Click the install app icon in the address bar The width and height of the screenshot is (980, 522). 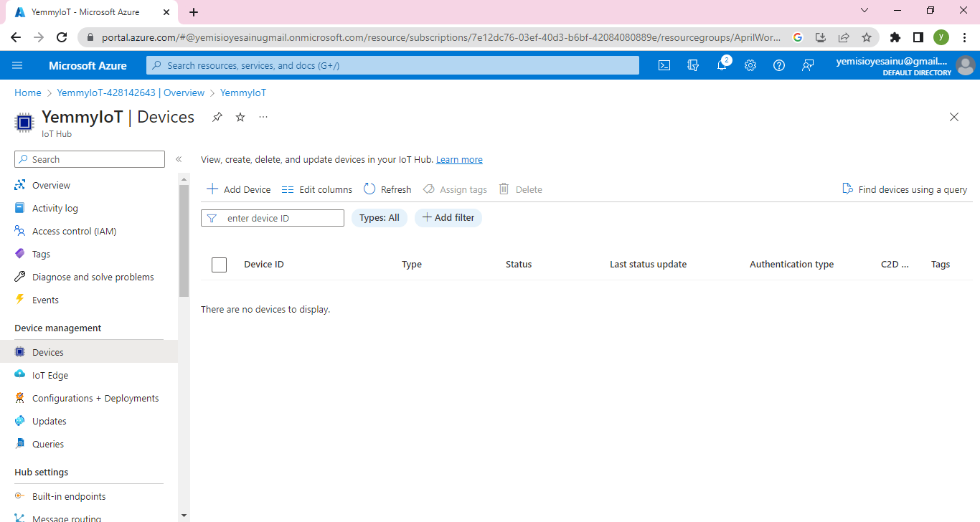pos(821,37)
